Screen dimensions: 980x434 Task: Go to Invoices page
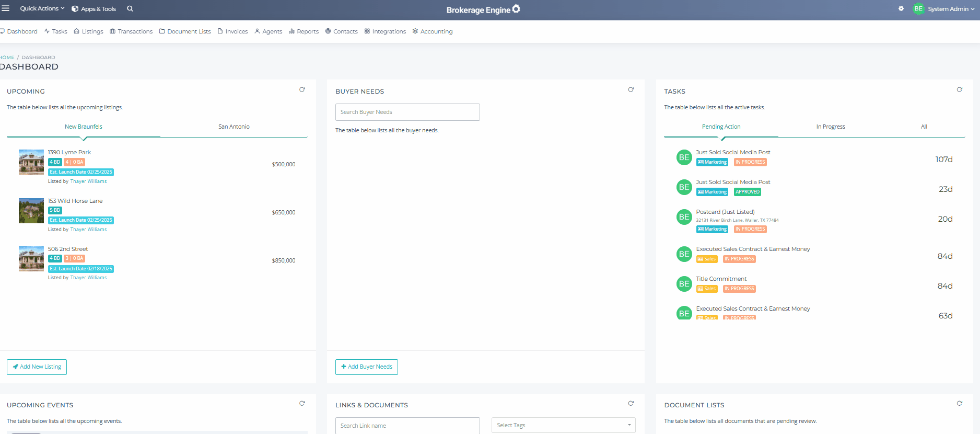(x=232, y=31)
